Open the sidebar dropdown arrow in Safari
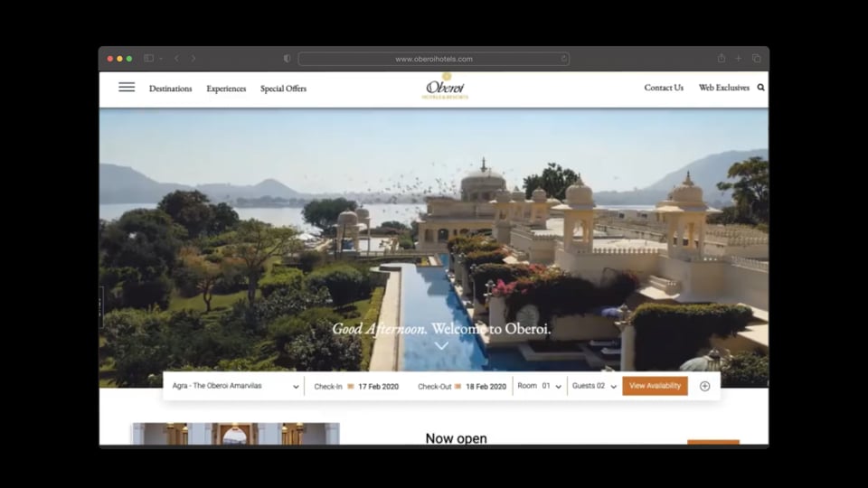 (161, 59)
